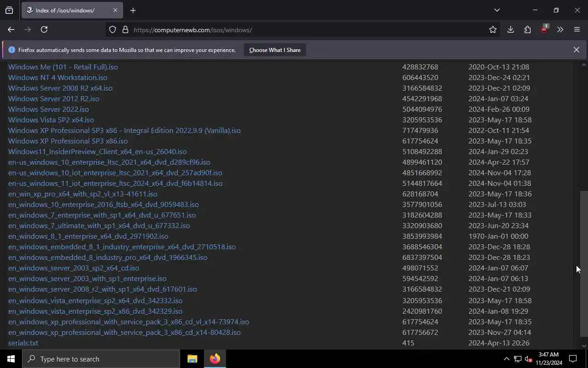Open the Downloads panel
The image size is (588, 368).
510,29
